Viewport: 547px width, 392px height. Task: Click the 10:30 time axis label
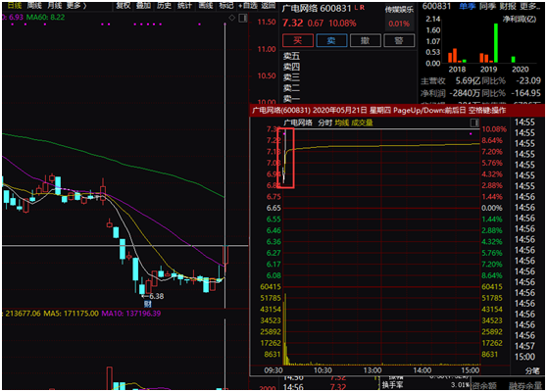click(x=323, y=370)
